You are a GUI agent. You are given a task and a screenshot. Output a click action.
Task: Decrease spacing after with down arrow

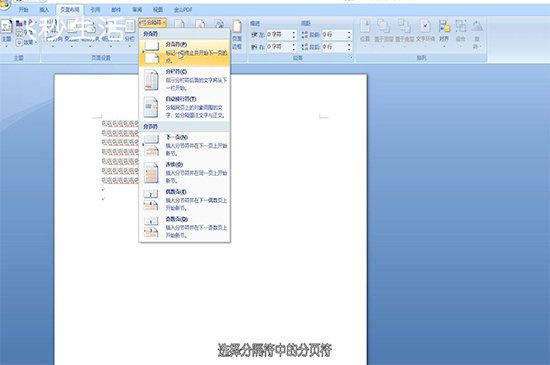(x=349, y=49)
